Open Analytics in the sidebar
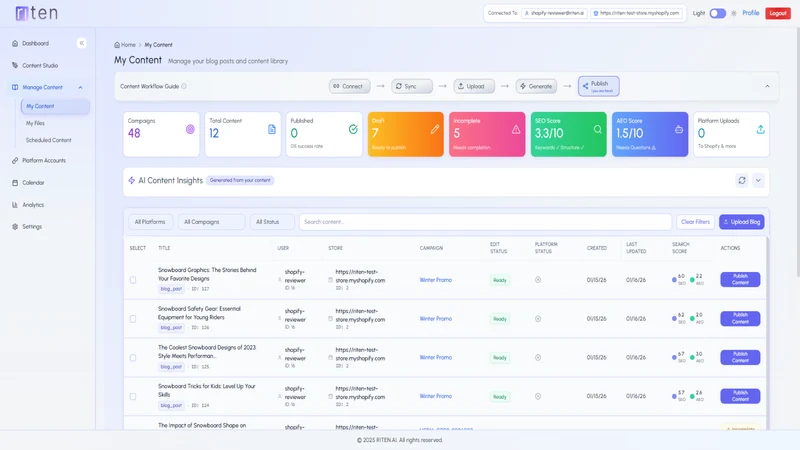The width and height of the screenshot is (800, 450). [x=33, y=205]
